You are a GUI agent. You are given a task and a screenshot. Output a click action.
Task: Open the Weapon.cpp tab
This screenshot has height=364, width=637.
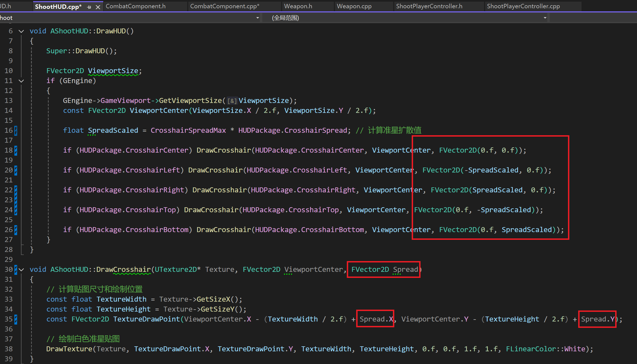(354, 6)
